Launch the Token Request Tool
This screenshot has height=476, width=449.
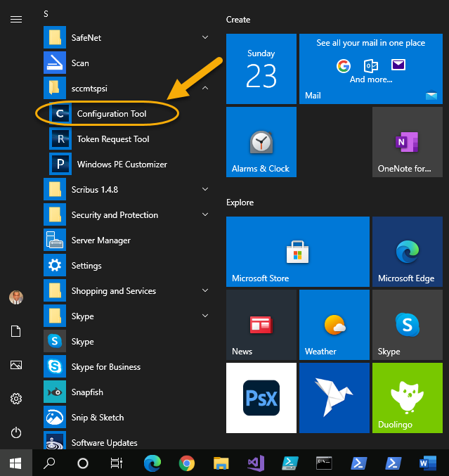click(112, 139)
